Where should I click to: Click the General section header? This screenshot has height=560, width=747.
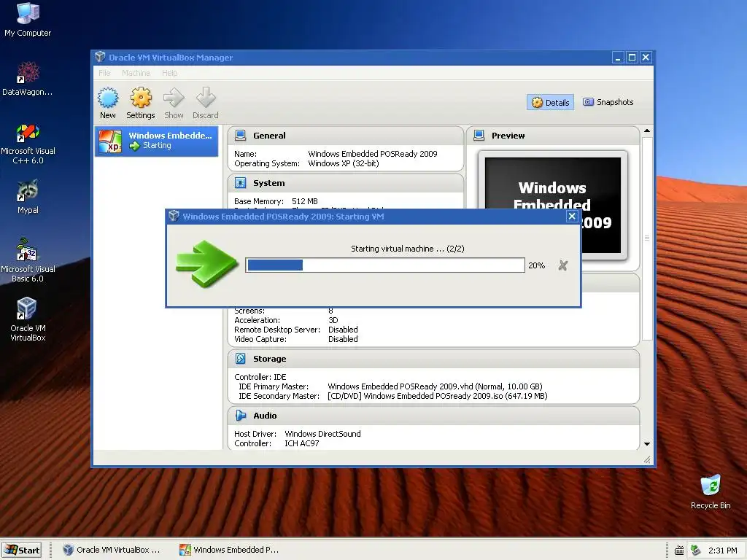point(346,136)
